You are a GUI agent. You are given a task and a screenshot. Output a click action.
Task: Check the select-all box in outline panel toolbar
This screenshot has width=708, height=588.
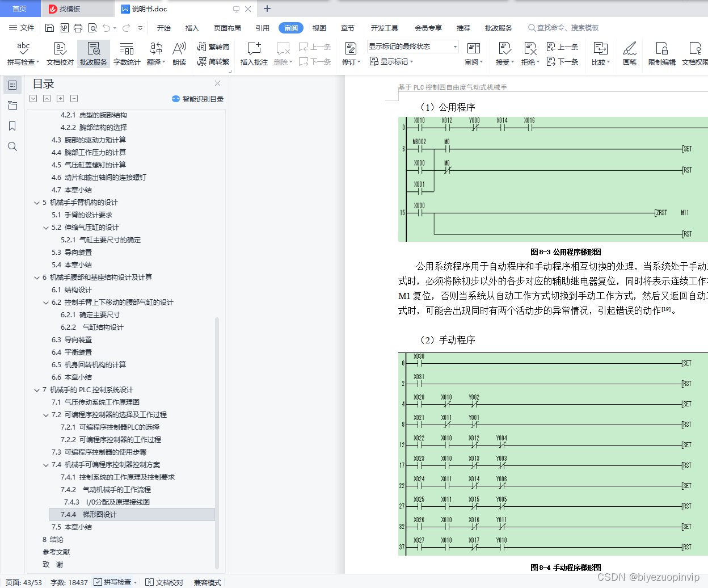click(x=33, y=98)
